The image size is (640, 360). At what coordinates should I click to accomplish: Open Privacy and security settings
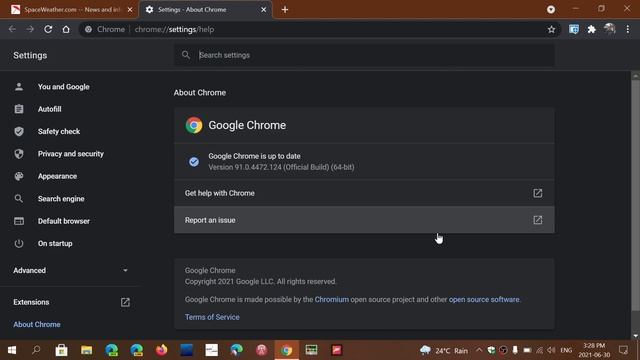pos(71,154)
